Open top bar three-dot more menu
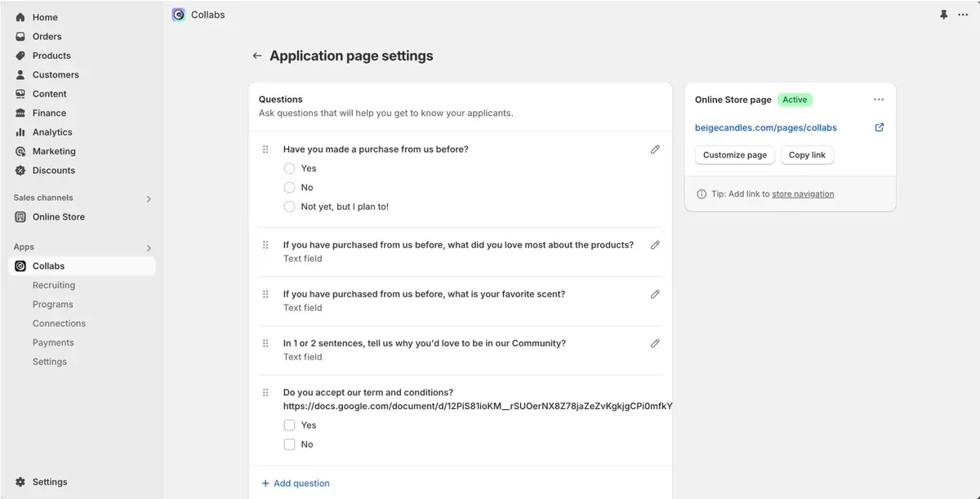 pos(963,15)
